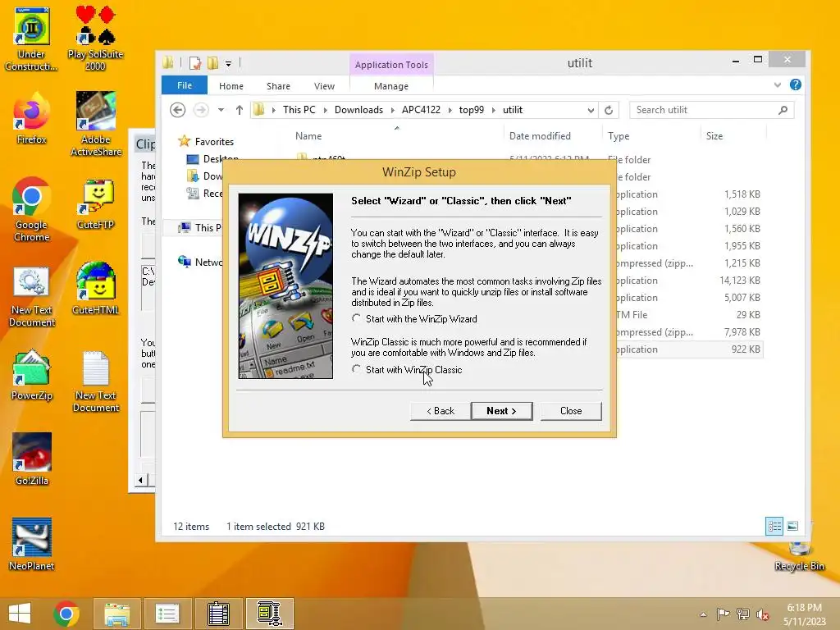The height and width of the screenshot is (630, 840).
Task: Open NeoPlanet desktop icon
Action: (x=32, y=545)
